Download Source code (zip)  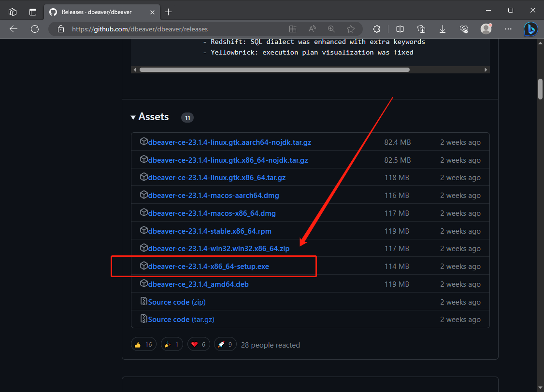pyautogui.click(x=177, y=302)
